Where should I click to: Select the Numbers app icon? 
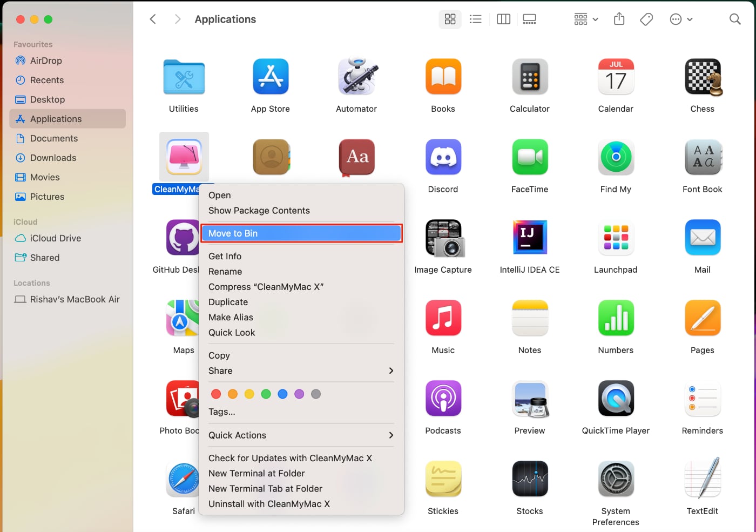pos(616,318)
